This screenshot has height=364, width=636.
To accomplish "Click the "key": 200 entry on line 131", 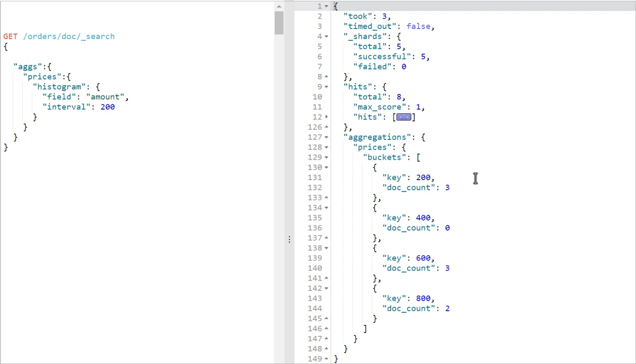I will click(x=407, y=177).
